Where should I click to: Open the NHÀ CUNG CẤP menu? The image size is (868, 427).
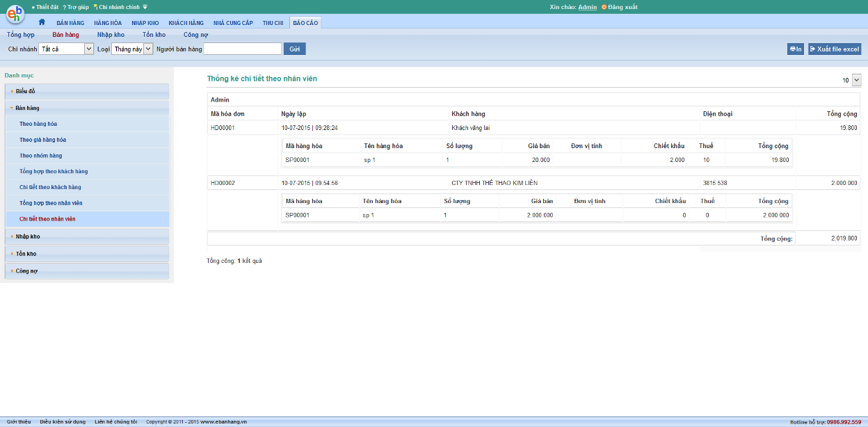click(233, 23)
